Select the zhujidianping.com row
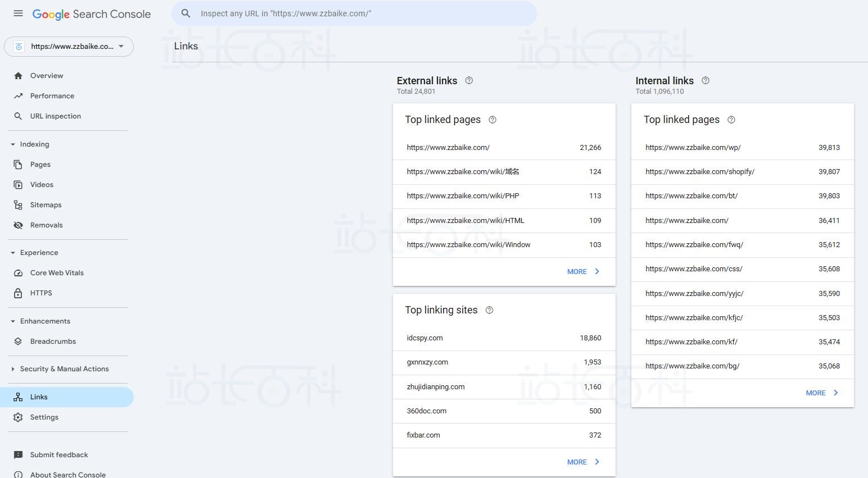This screenshot has width=868, height=478. (504, 387)
